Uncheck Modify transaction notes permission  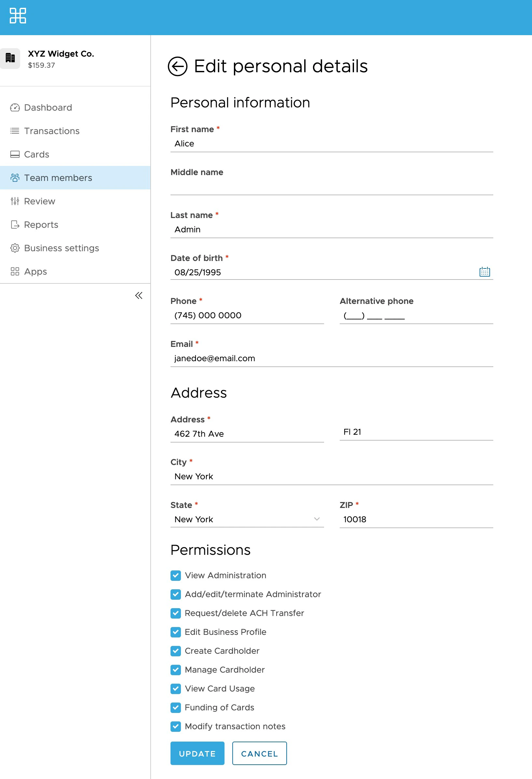click(x=176, y=726)
